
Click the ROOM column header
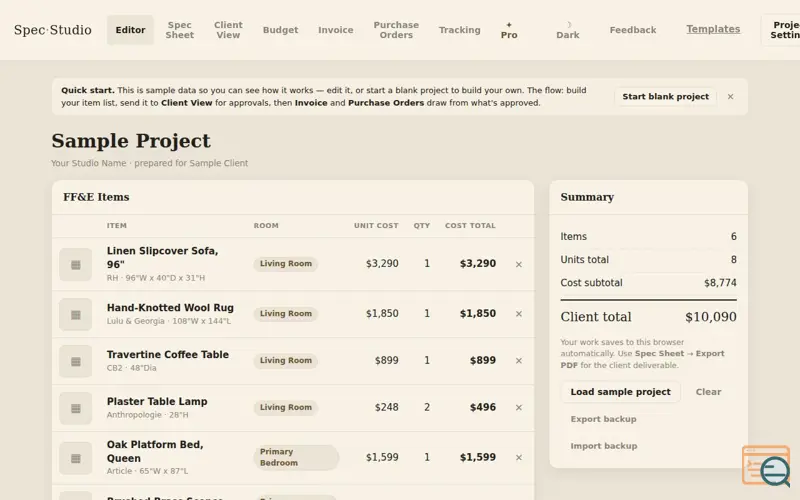tap(266, 226)
